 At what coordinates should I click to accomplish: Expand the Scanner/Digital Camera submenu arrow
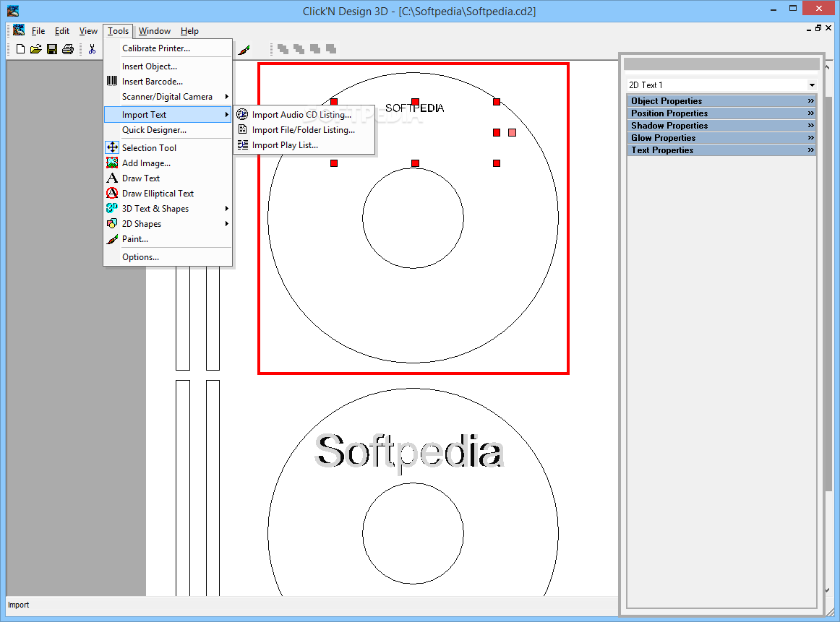[226, 97]
